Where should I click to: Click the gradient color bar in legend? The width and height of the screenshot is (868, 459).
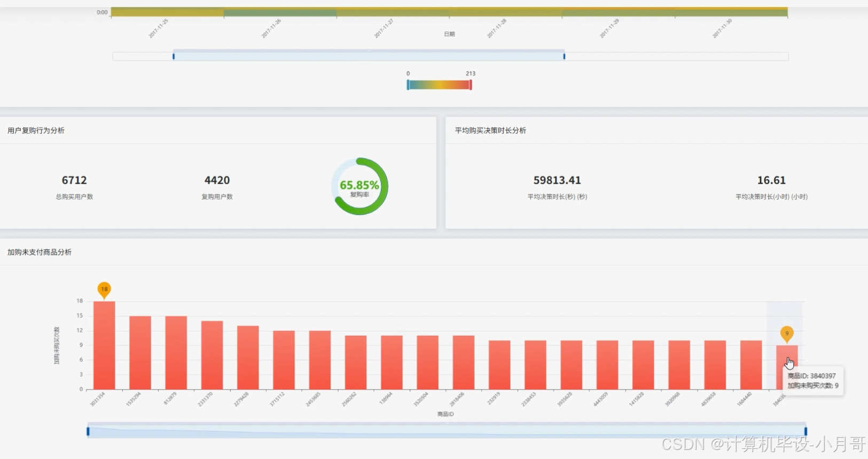pyautogui.click(x=439, y=85)
